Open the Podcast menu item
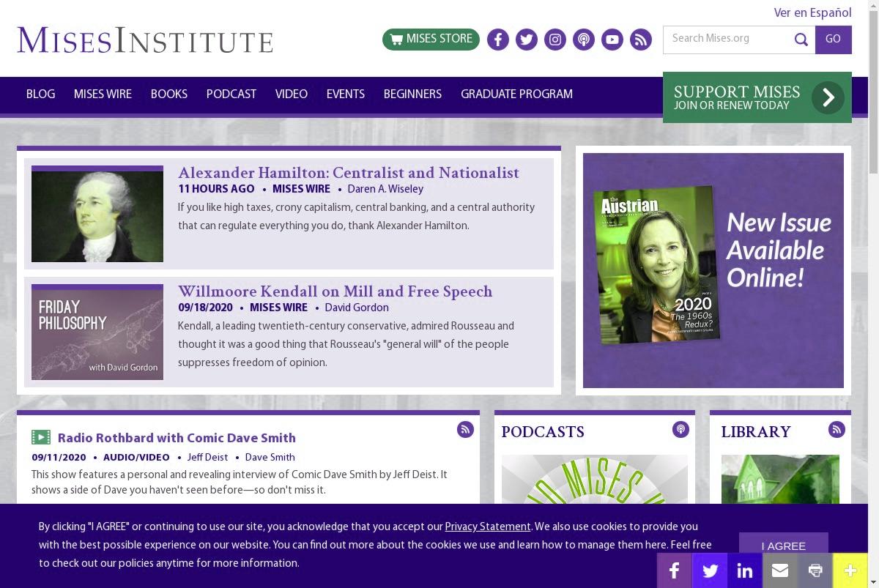The image size is (879, 588). pos(231,94)
